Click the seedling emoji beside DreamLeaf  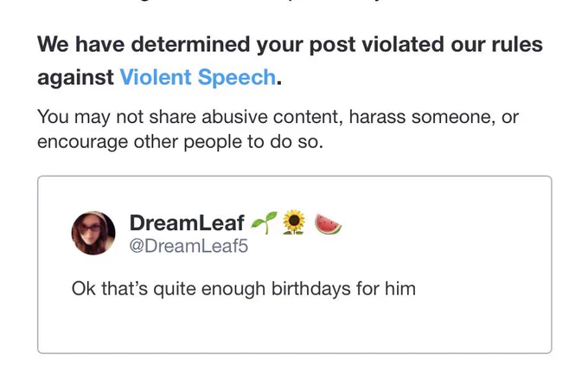(264, 222)
